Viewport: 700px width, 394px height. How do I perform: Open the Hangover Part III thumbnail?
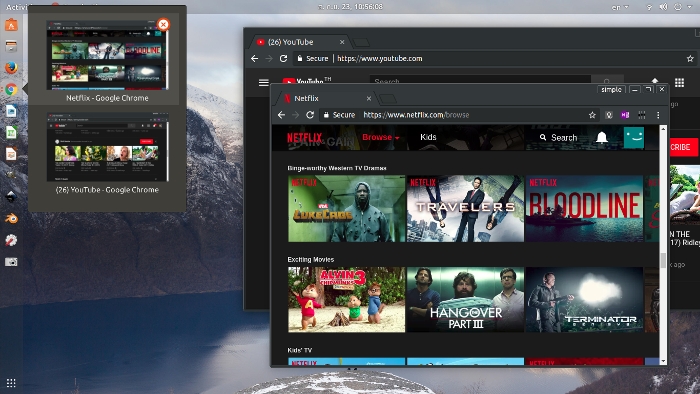[x=465, y=299]
